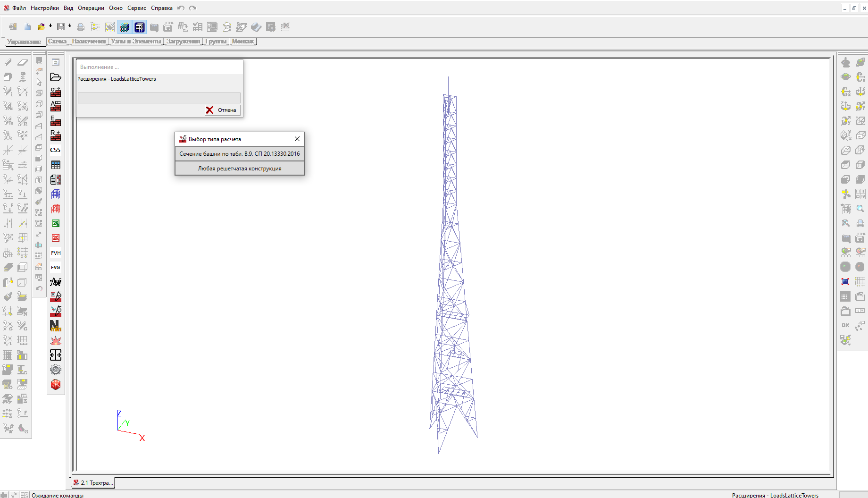This screenshot has width=868, height=498.
Task: Click the gear icon in extensions toolbar
Action: click(x=56, y=370)
